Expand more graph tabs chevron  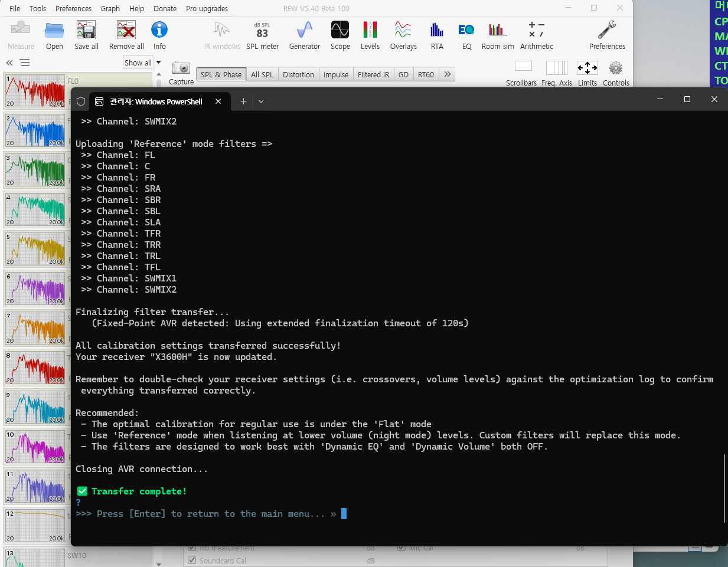click(x=448, y=74)
